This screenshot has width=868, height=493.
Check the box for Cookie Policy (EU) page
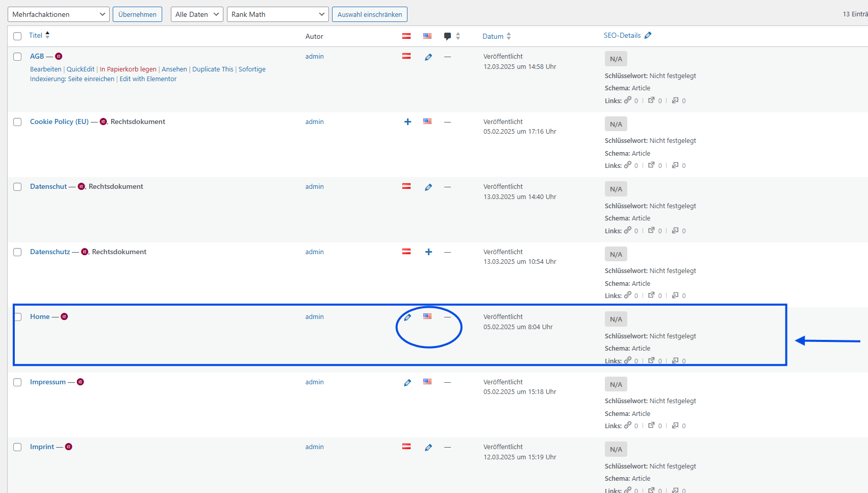[x=17, y=122]
